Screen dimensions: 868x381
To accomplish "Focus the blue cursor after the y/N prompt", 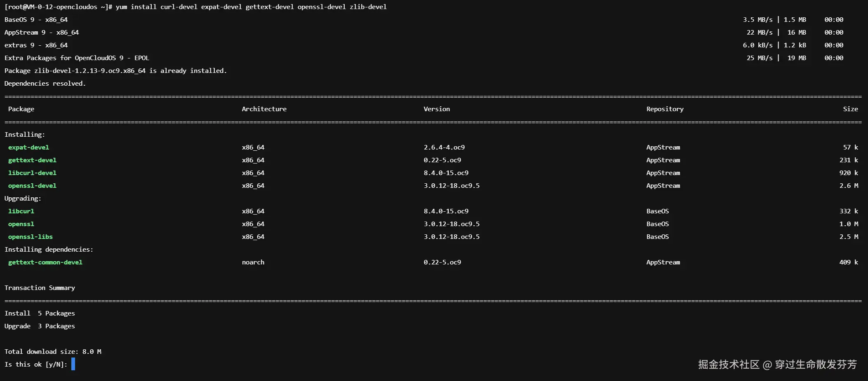I will [x=73, y=364].
